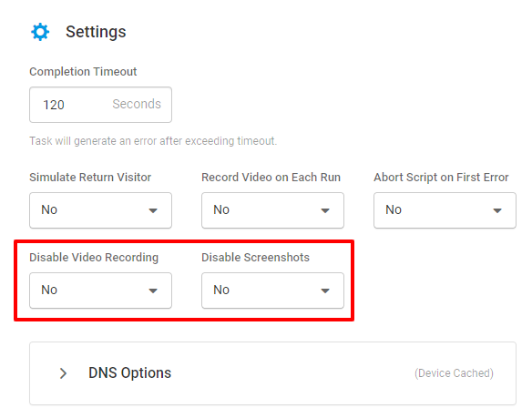Viewport: 532px width, 418px height.
Task: Open Abort Script on First Error dropdown
Action: pyautogui.click(x=445, y=210)
